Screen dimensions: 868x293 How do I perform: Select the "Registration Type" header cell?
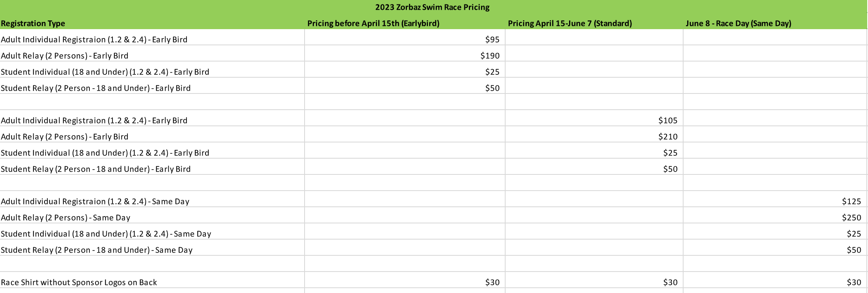pos(33,23)
